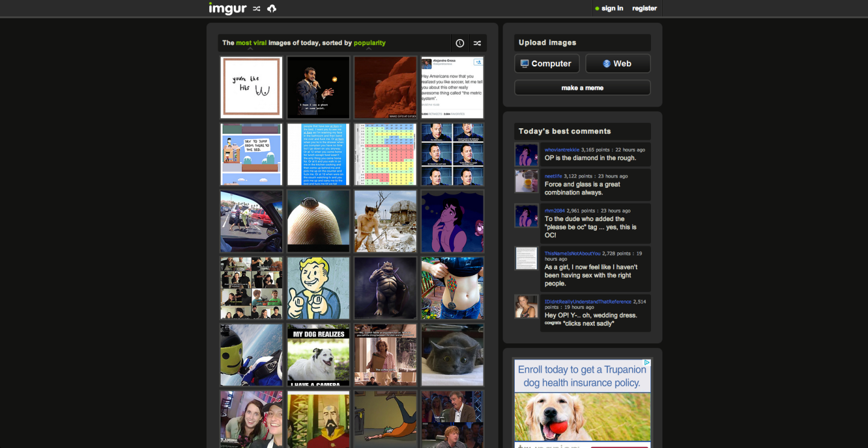Switch to the Computer upload option

(547, 63)
